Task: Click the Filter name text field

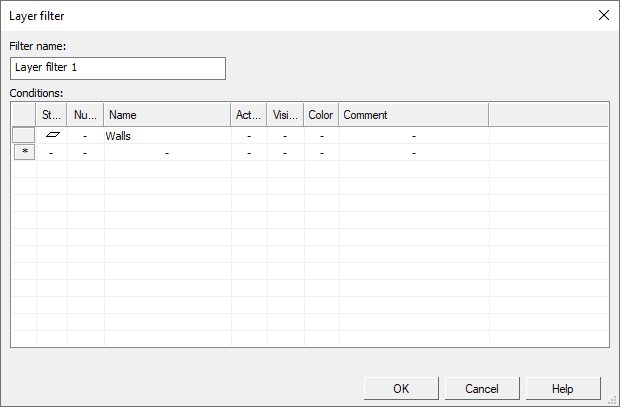Action: pos(118,68)
